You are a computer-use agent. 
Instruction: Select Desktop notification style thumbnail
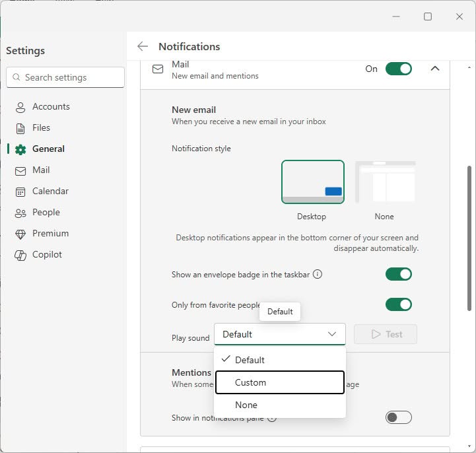pyautogui.click(x=313, y=182)
